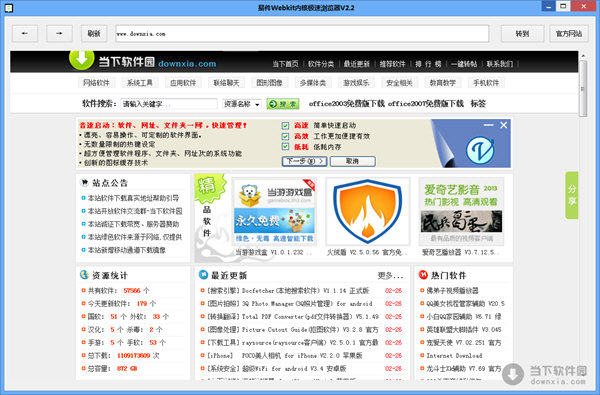
Task: Click the 资源统计 globe icon
Action: (x=84, y=275)
